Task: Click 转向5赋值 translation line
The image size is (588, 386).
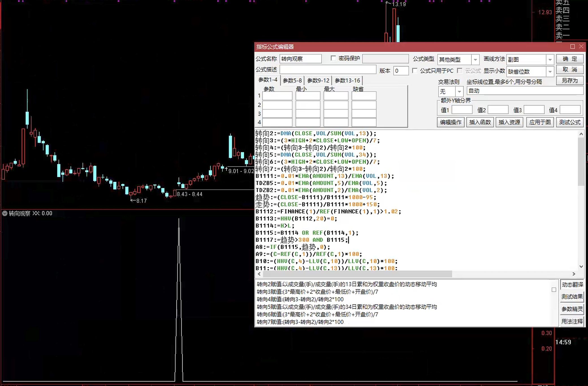Action: coord(347,307)
